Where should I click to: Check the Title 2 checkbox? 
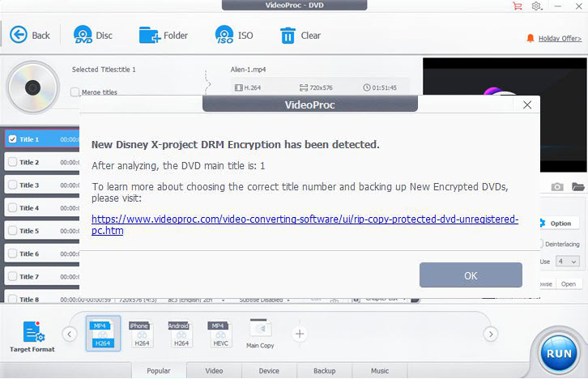[x=12, y=162]
